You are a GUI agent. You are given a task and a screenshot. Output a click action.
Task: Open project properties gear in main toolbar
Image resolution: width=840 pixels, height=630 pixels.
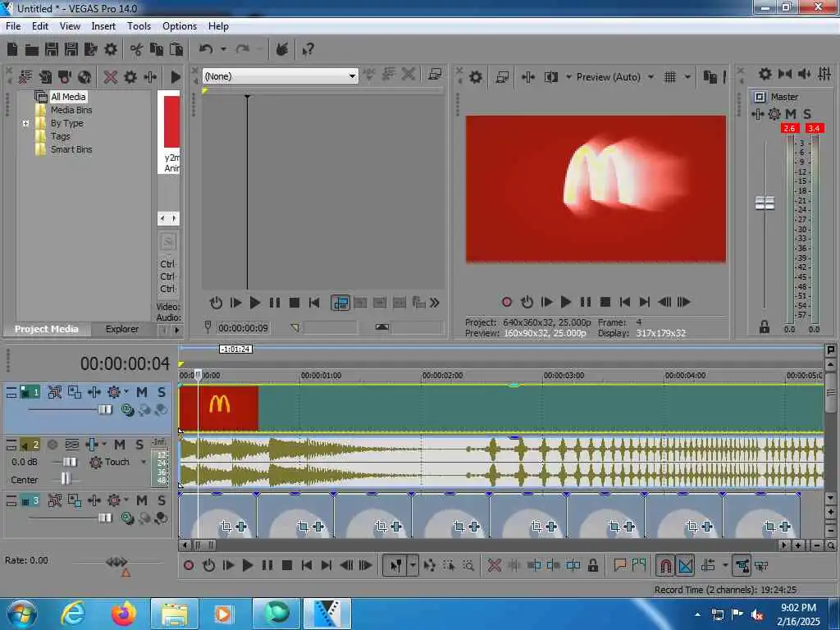pos(111,49)
